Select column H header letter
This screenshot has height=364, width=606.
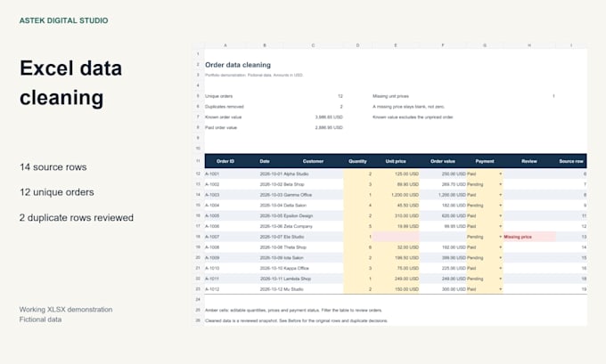(529, 45)
